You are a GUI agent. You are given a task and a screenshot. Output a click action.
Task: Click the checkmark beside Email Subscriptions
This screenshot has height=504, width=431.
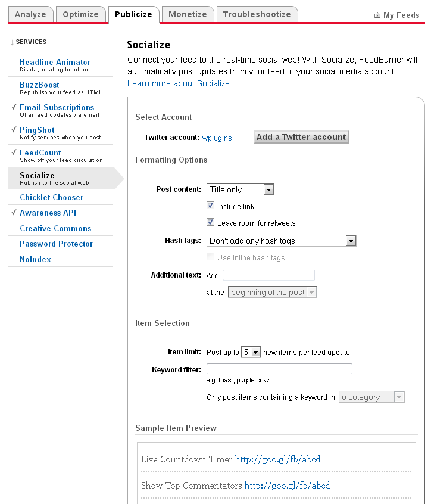[14, 107]
